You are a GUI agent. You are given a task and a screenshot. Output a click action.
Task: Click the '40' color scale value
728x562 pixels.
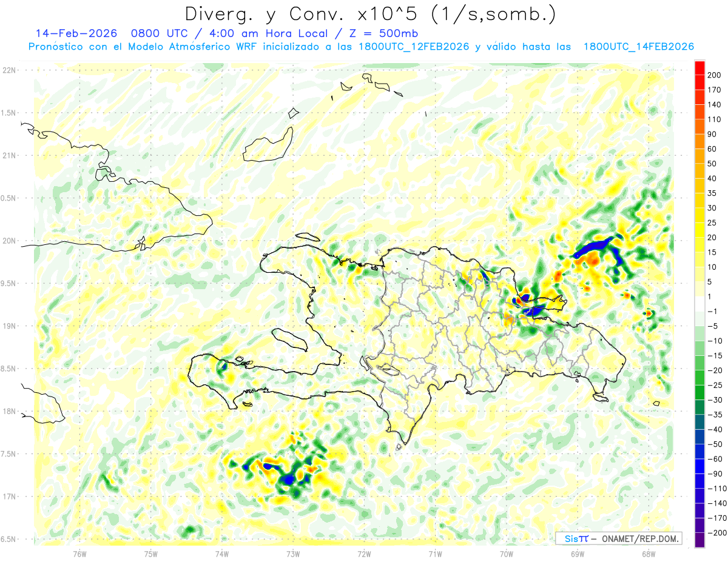(713, 178)
